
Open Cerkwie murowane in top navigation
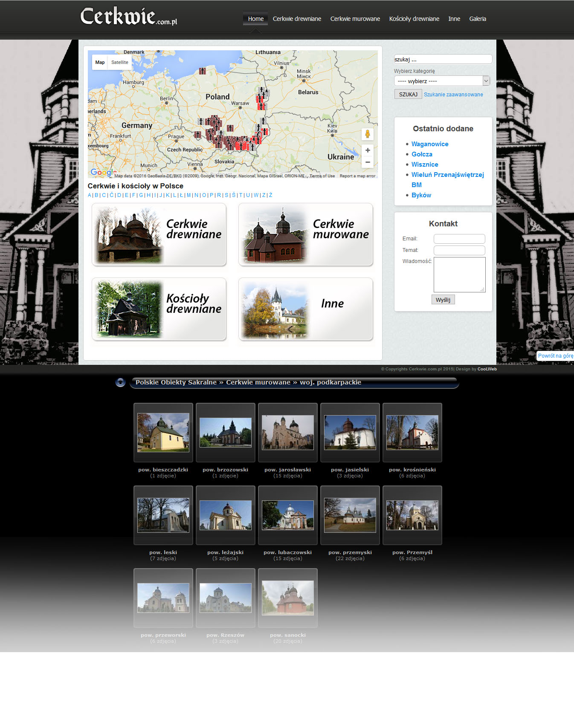coord(355,19)
